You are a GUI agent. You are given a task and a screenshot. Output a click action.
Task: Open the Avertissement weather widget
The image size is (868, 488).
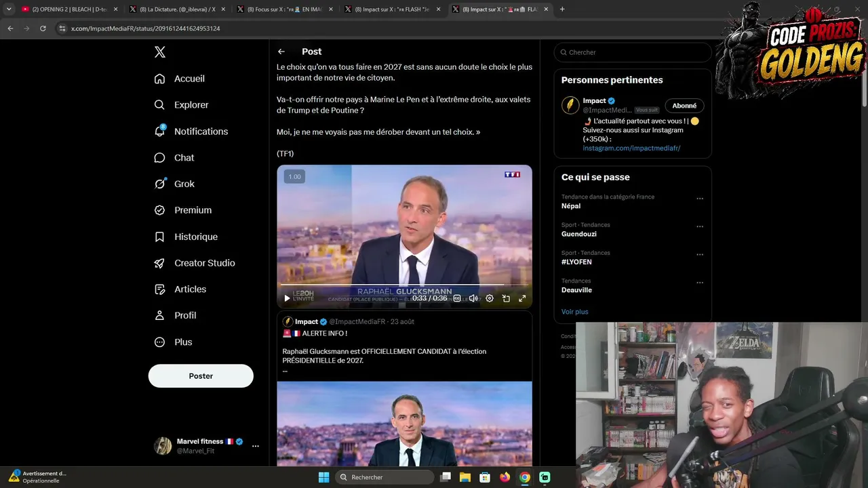tap(37, 477)
